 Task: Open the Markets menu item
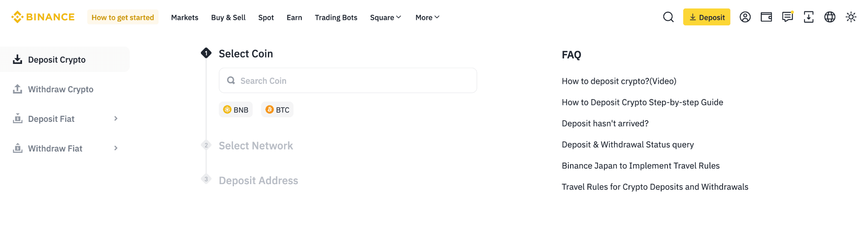point(184,17)
